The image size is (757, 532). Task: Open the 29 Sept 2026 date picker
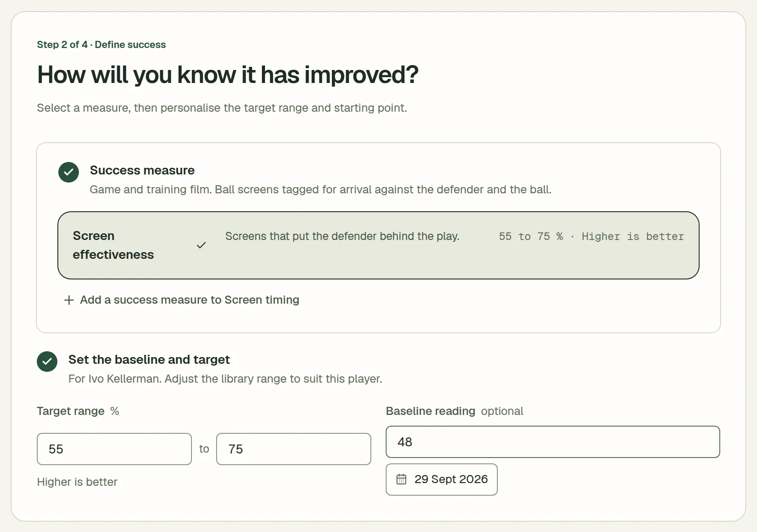442,480
